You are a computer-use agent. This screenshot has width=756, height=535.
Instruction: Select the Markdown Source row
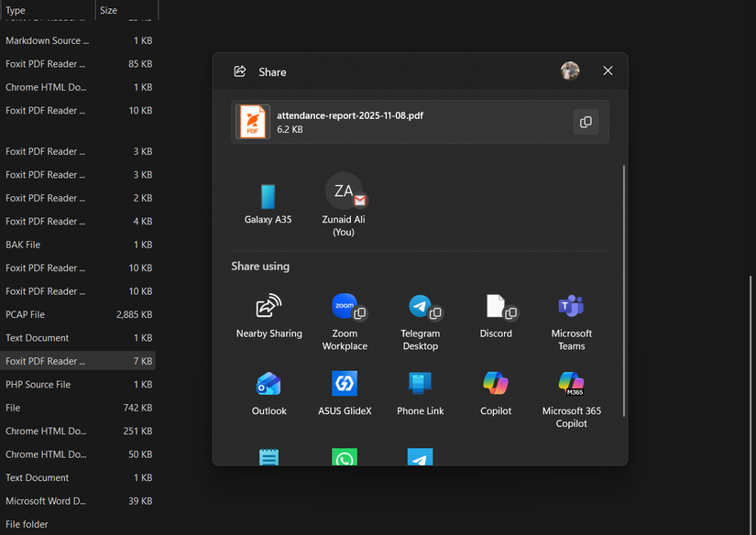pos(78,41)
